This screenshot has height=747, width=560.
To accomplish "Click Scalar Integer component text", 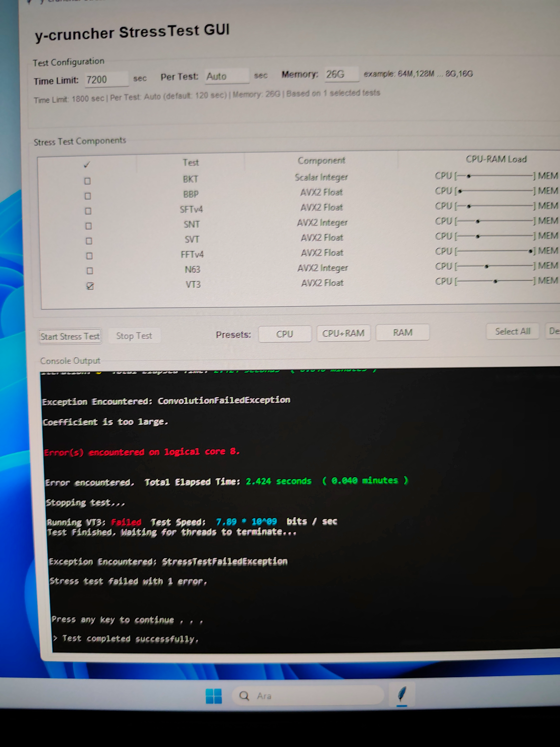I will tap(321, 177).
